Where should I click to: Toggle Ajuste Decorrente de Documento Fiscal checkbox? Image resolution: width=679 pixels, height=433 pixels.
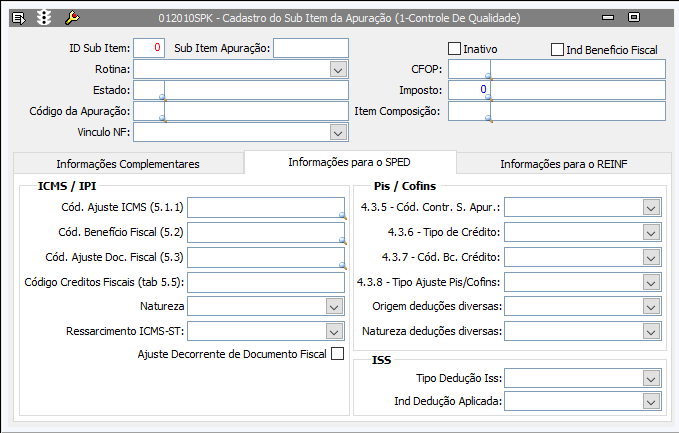point(337,353)
